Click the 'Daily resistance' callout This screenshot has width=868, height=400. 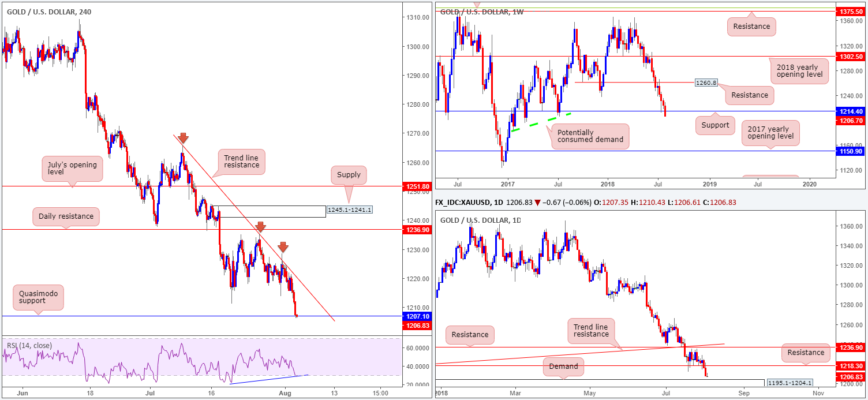coord(66,216)
